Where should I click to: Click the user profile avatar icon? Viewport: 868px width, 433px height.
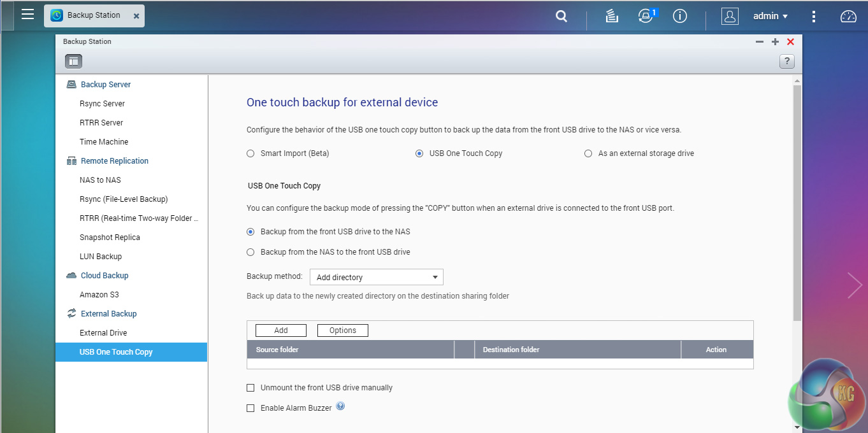(730, 17)
